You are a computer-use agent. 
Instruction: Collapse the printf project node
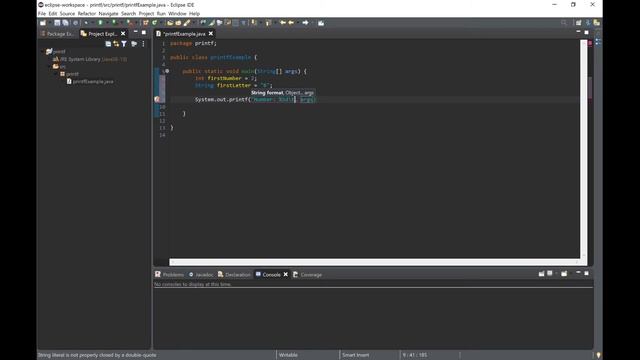pos(42,51)
